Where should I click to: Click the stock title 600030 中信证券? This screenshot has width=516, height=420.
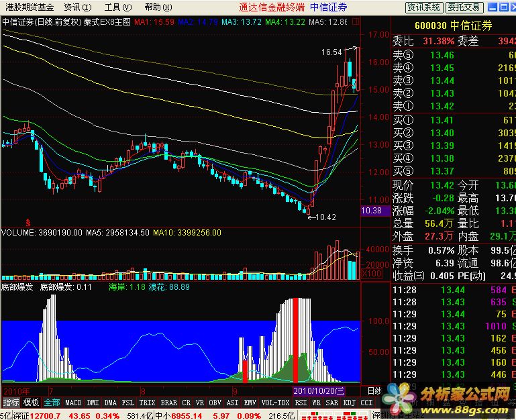coord(453,25)
